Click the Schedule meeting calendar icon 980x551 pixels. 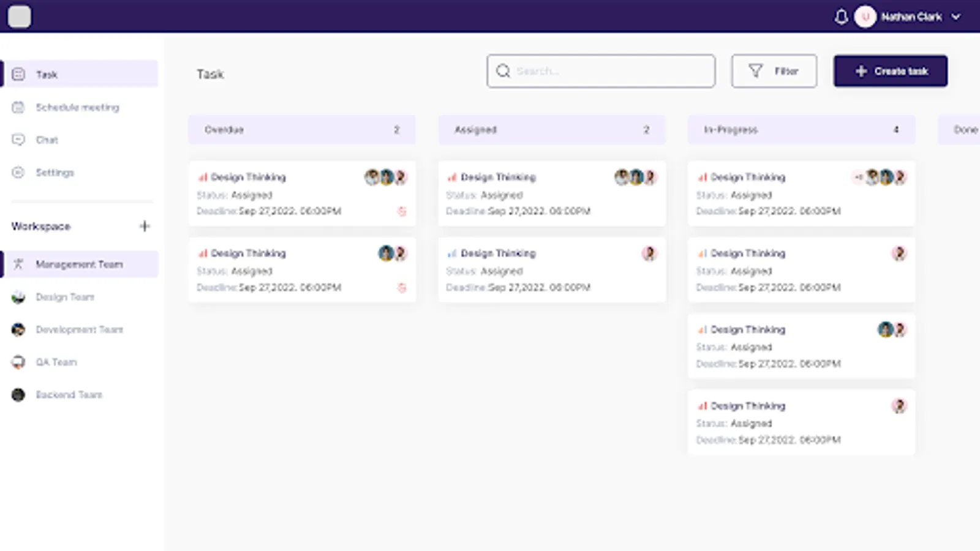(18, 107)
